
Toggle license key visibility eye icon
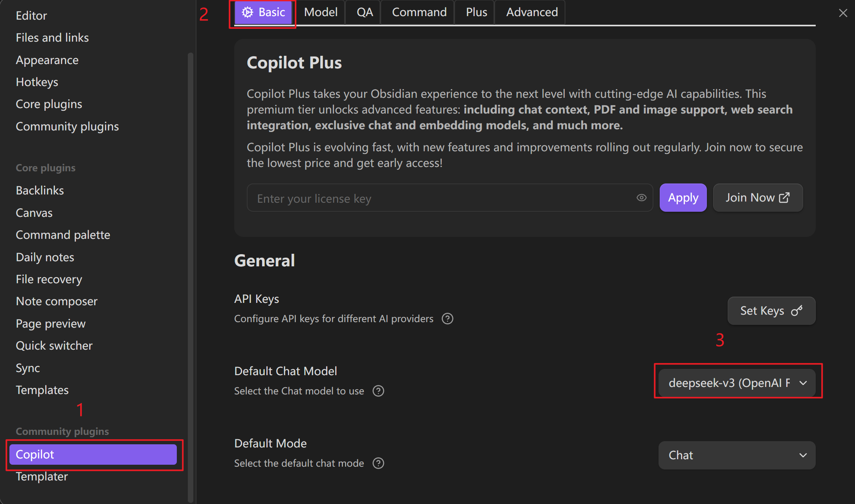(x=641, y=198)
